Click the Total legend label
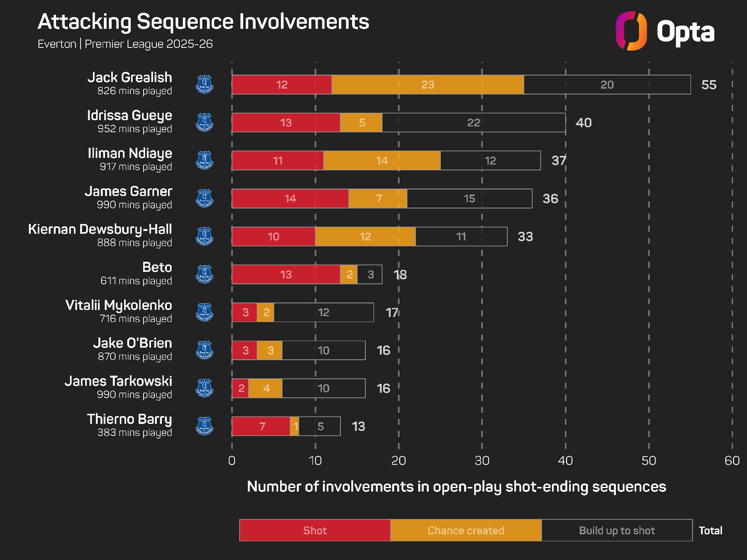747x560 pixels. [710, 530]
